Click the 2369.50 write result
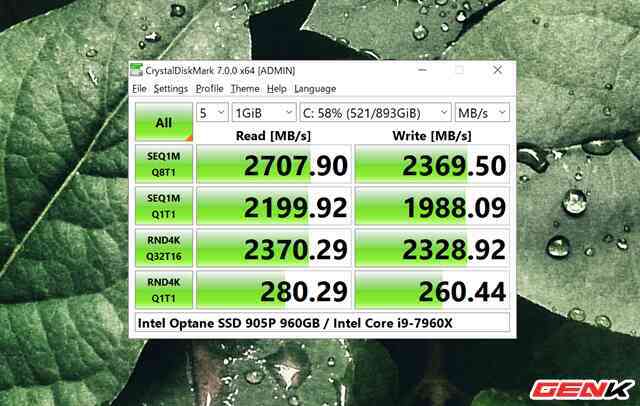640x406 pixels. point(432,164)
